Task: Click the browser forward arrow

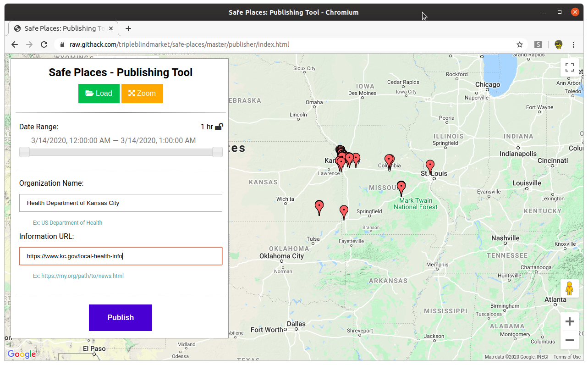Action: tap(29, 44)
